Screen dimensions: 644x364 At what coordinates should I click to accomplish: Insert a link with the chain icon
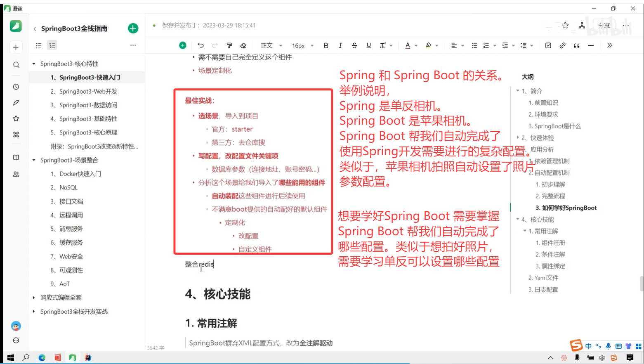tap(562, 45)
